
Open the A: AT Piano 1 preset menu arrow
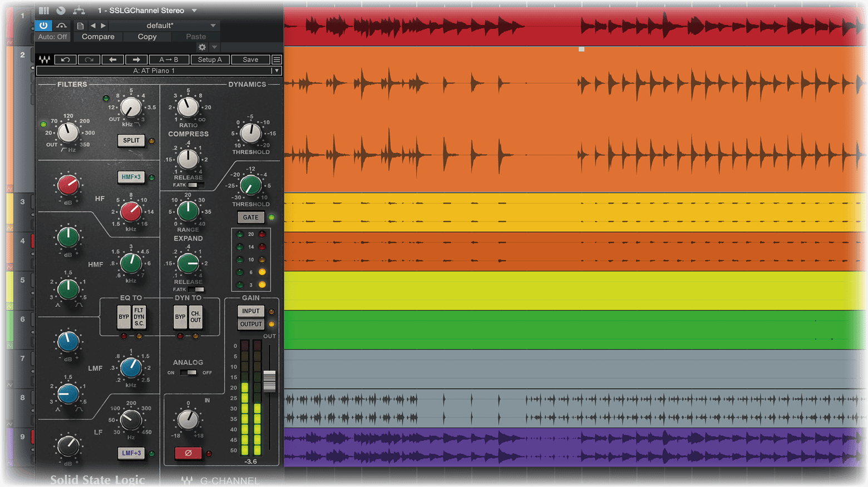pos(277,71)
